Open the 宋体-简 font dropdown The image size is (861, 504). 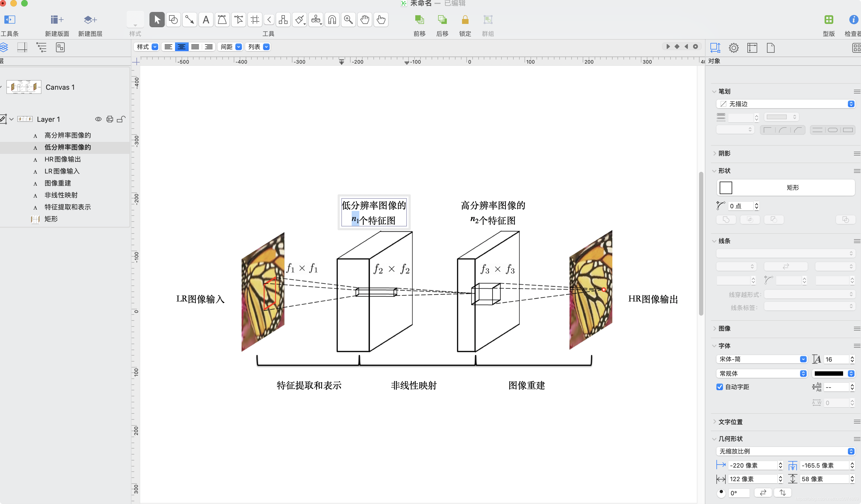tap(762, 359)
